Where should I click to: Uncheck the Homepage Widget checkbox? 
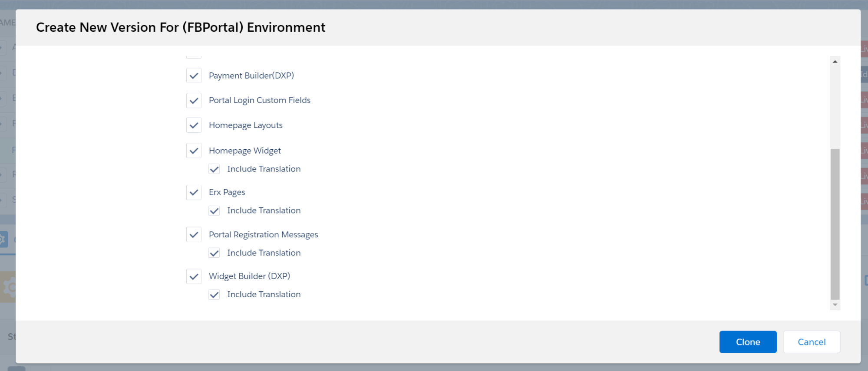194,151
